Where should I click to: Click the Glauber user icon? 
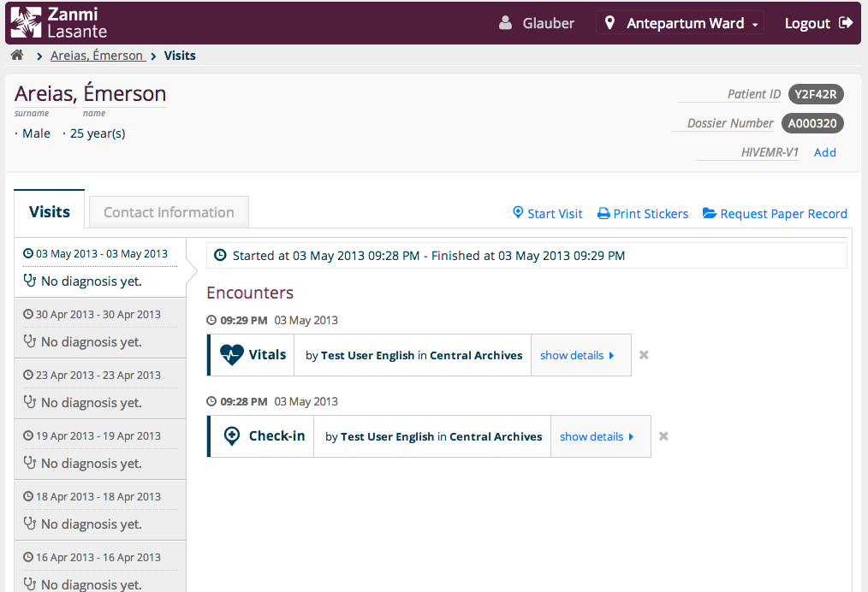[506, 23]
